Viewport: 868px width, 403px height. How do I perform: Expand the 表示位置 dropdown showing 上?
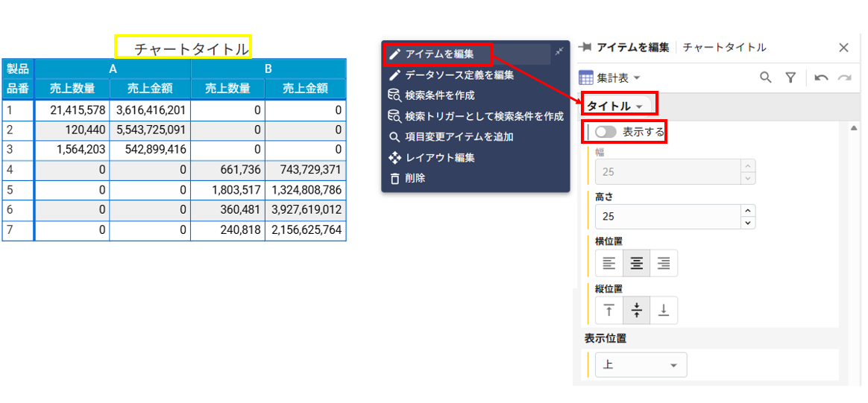click(x=641, y=365)
